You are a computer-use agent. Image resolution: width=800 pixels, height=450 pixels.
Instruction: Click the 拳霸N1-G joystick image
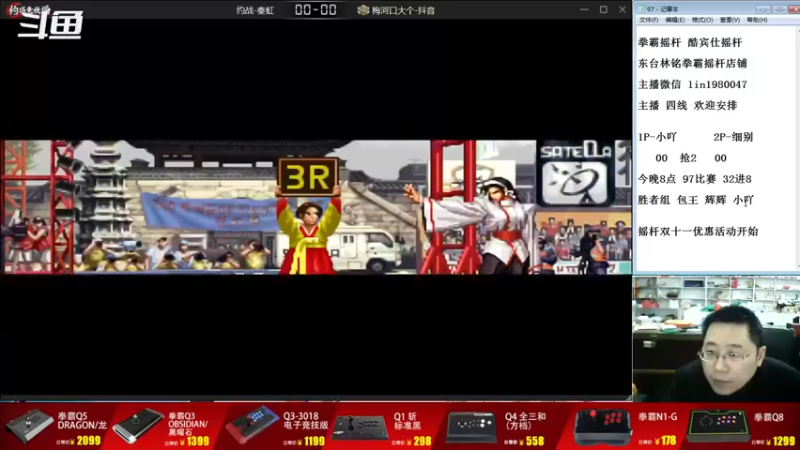pos(602,427)
